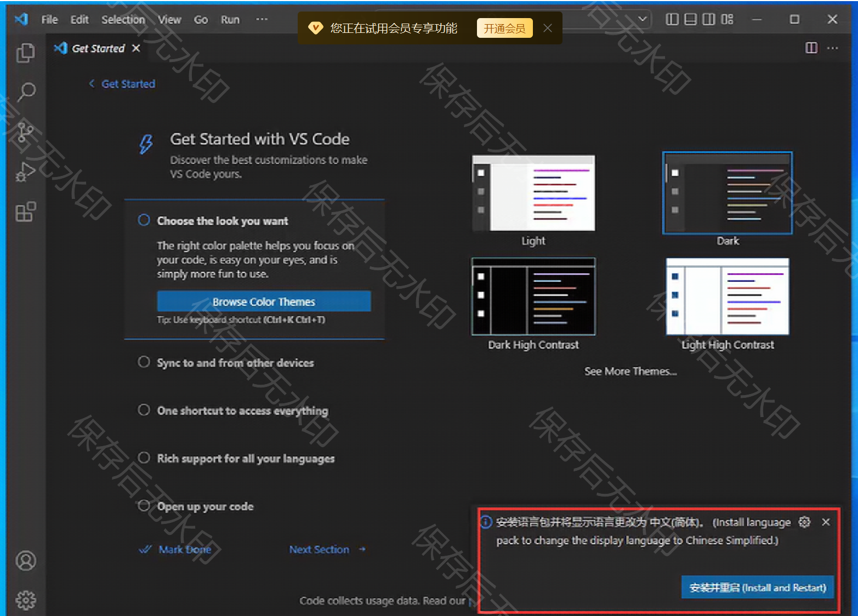
Task: Click the membership diamond icon
Action: tap(315, 28)
